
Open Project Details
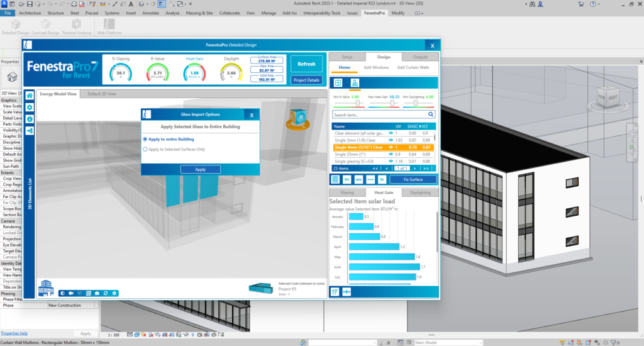click(x=306, y=80)
